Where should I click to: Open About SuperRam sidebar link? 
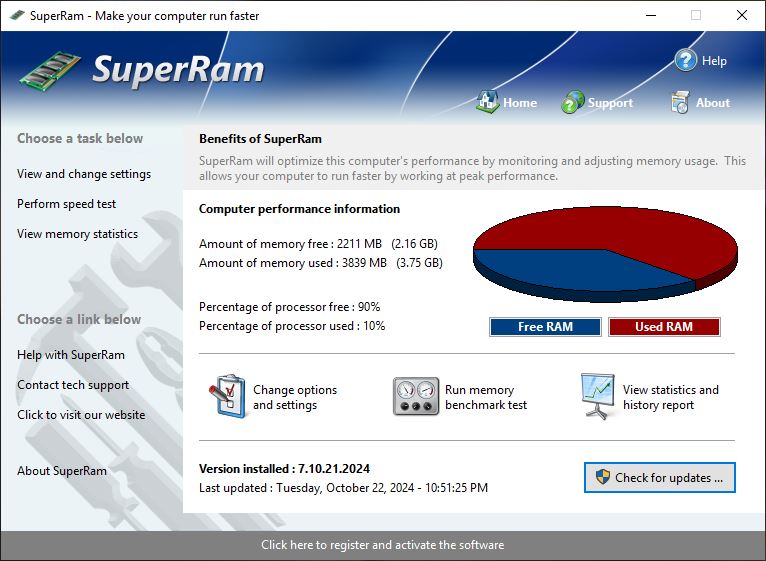tap(62, 471)
